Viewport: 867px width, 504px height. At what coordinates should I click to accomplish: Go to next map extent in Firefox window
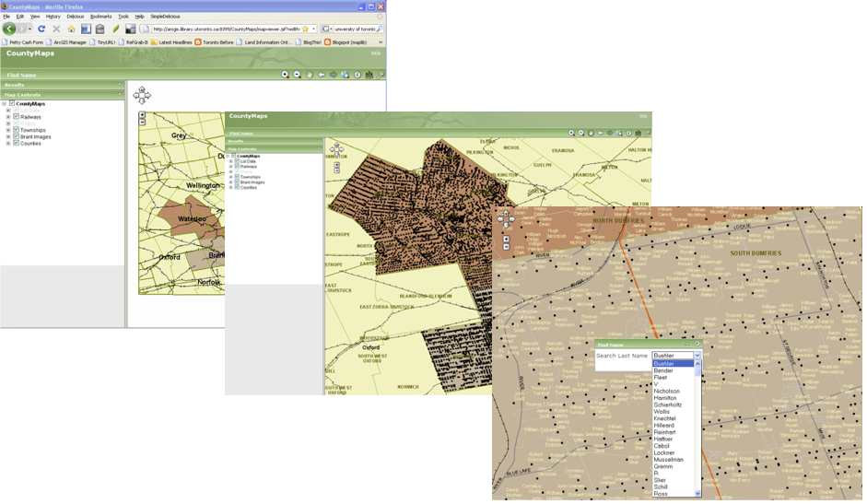(x=334, y=75)
